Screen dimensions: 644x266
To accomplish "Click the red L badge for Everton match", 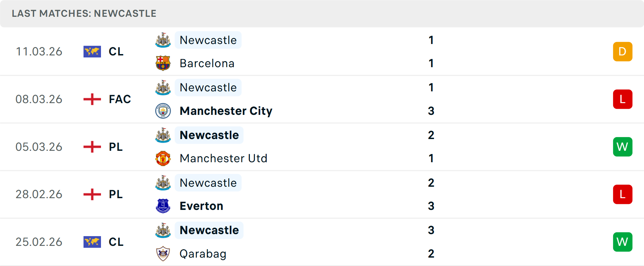I will click(x=623, y=194).
